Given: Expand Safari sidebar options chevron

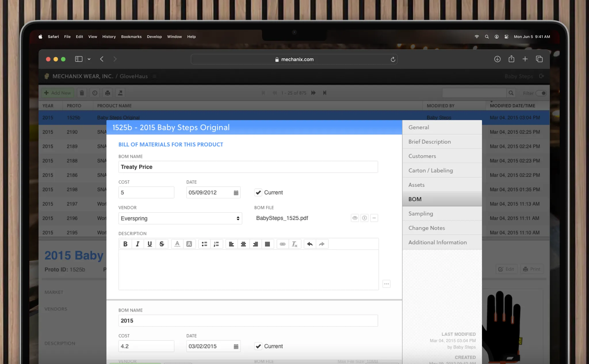Looking at the screenshot, I should click(89, 59).
